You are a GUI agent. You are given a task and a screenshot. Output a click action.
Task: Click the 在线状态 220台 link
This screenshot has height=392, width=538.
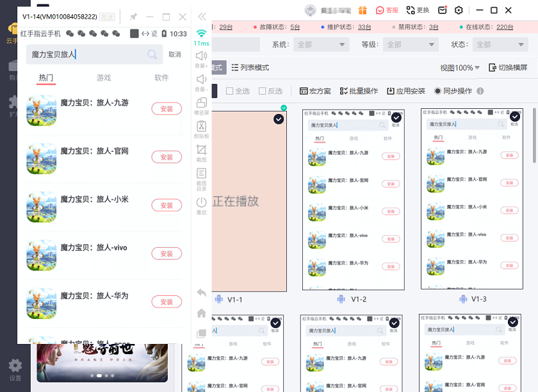505,27
